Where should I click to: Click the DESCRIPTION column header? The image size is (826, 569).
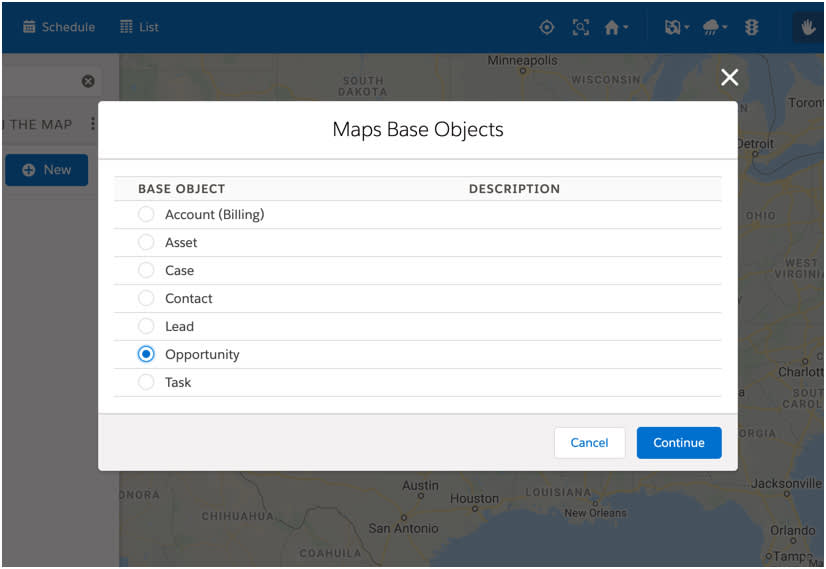point(514,189)
